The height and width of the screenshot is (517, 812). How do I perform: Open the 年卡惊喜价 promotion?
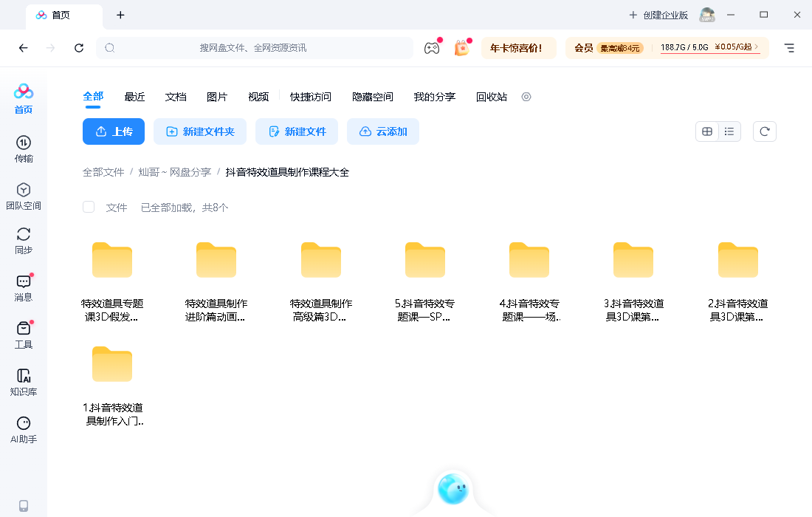(x=519, y=48)
